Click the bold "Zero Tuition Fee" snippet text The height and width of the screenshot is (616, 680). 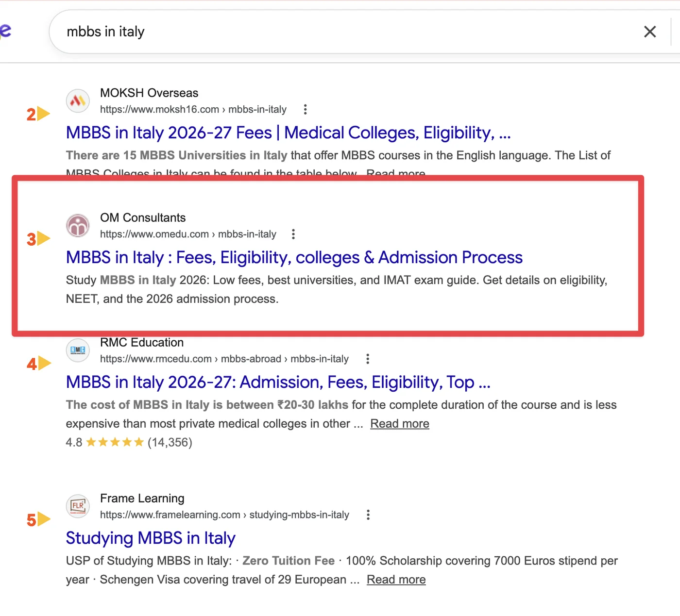(289, 561)
